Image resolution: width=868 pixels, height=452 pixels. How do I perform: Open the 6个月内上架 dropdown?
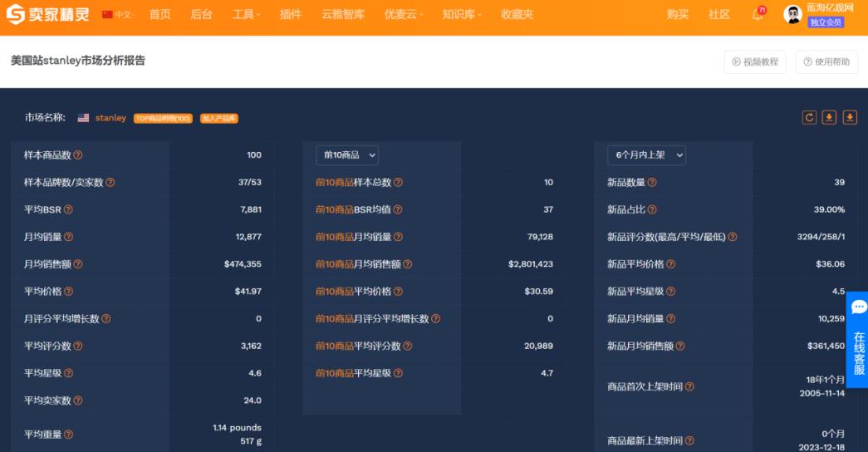click(x=646, y=155)
